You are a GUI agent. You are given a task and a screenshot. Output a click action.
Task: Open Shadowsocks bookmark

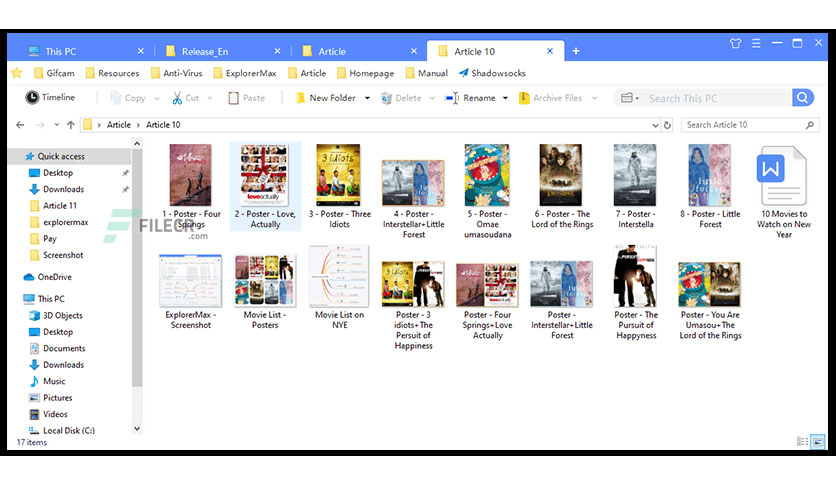[x=492, y=73]
